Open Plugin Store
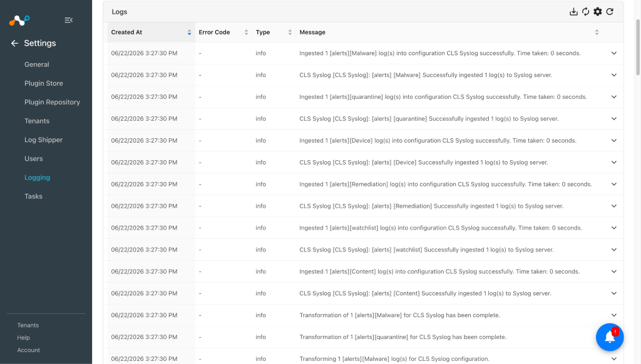This screenshot has height=364, width=641. click(44, 83)
